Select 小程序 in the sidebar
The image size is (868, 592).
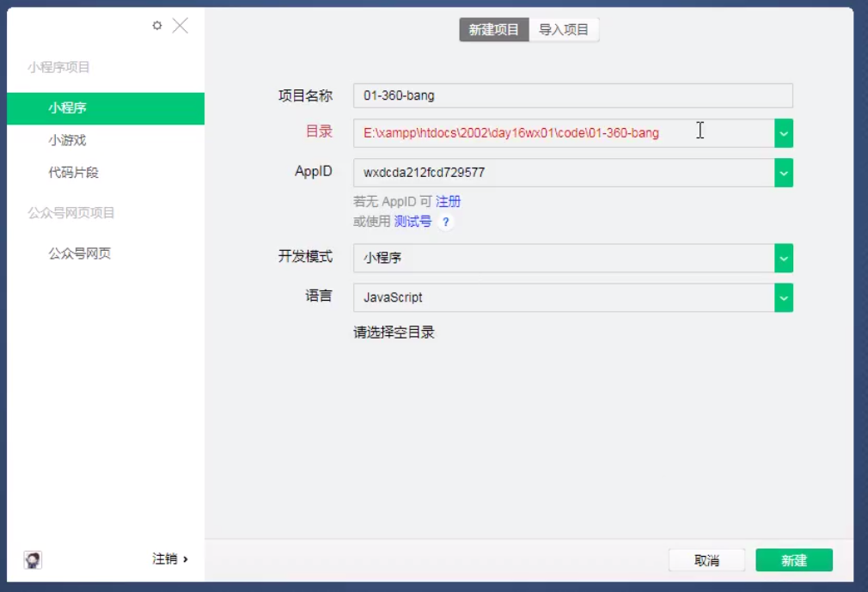(106, 108)
